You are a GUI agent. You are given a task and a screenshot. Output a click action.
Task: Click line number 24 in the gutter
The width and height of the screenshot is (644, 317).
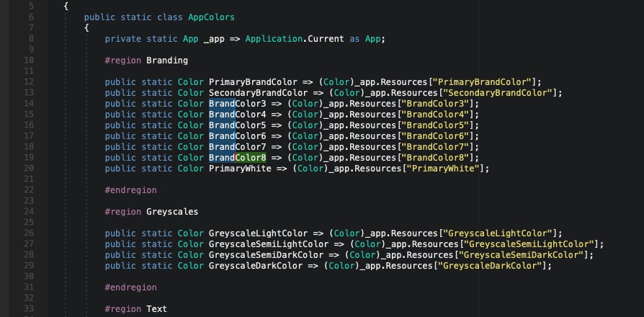(29, 212)
